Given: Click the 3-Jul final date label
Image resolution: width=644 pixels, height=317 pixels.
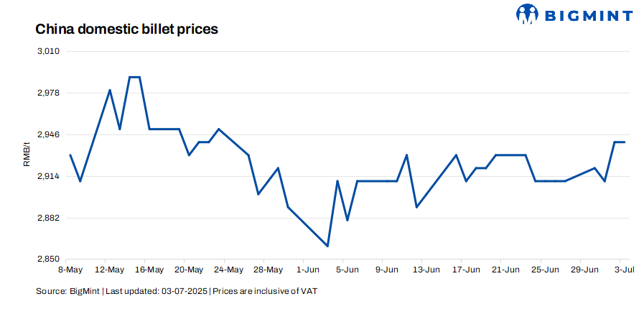Looking at the screenshot, I should [x=620, y=270].
